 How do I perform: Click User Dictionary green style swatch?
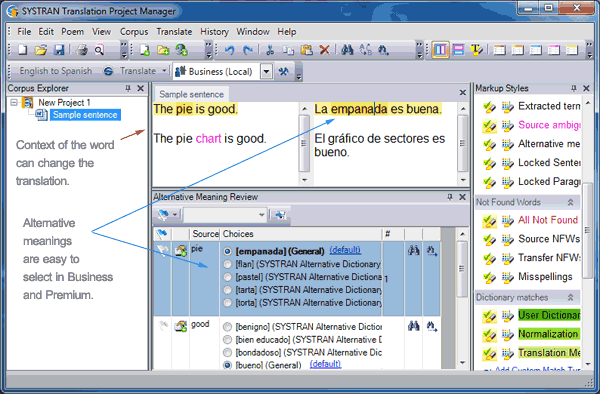(549, 315)
